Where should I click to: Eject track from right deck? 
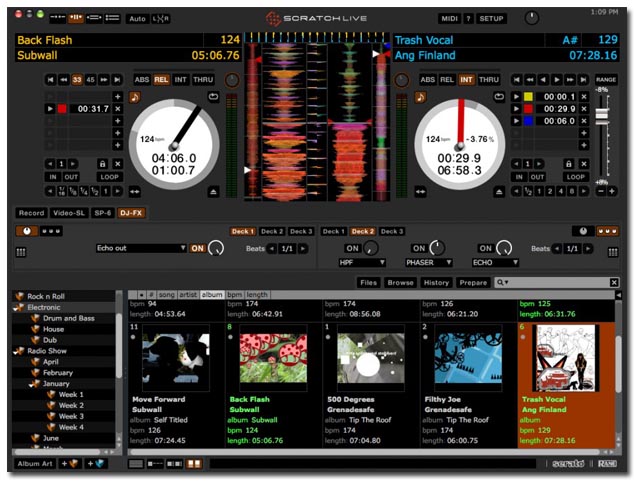tap(499, 192)
